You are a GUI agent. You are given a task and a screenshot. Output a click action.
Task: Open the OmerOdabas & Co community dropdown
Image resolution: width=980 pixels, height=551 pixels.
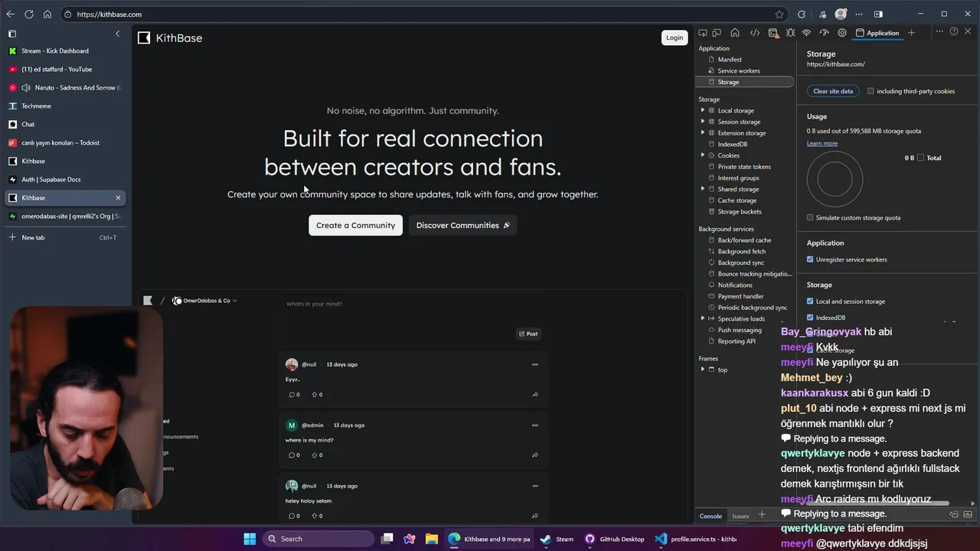pyautogui.click(x=205, y=301)
